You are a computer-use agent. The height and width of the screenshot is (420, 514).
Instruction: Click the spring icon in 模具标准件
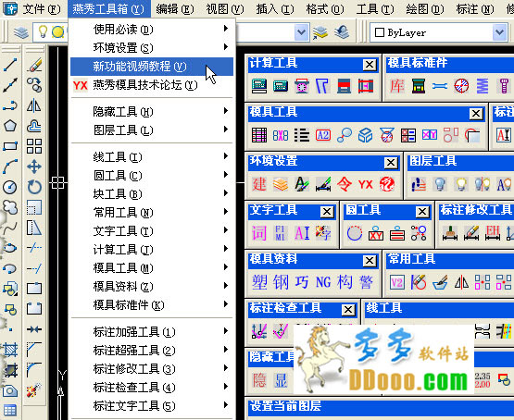(483, 86)
